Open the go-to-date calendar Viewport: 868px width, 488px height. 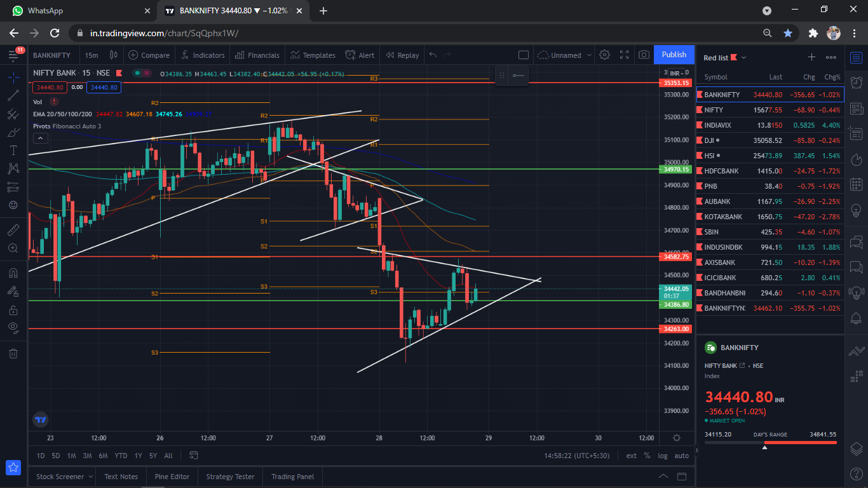tap(194, 456)
